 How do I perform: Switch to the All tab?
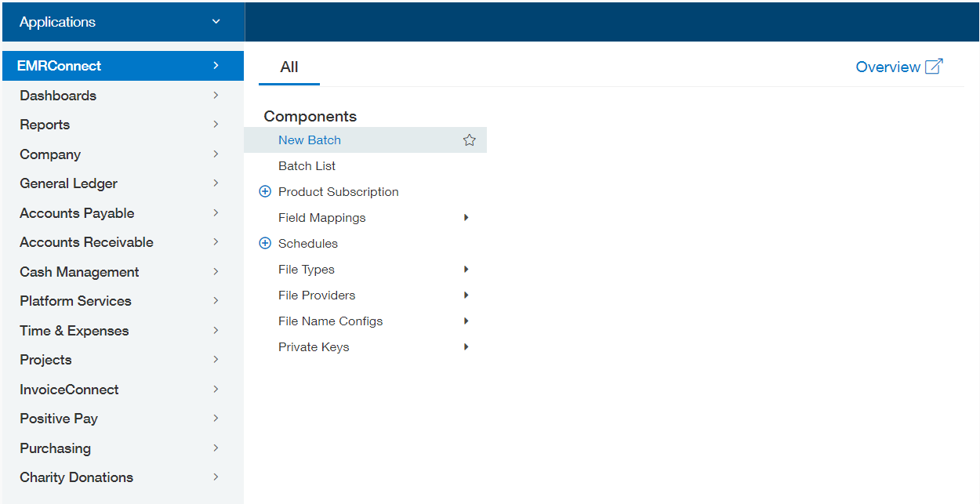click(289, 67)
